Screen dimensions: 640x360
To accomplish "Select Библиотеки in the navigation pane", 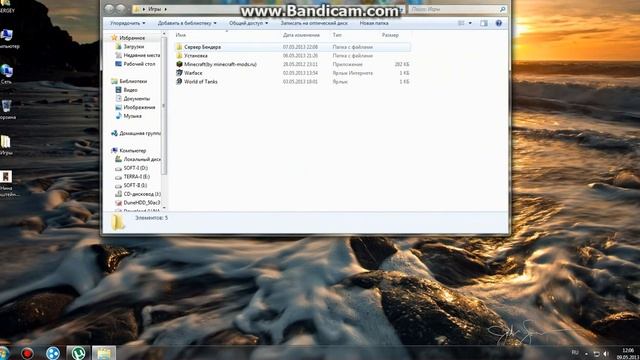I will [x=133, y=81].
